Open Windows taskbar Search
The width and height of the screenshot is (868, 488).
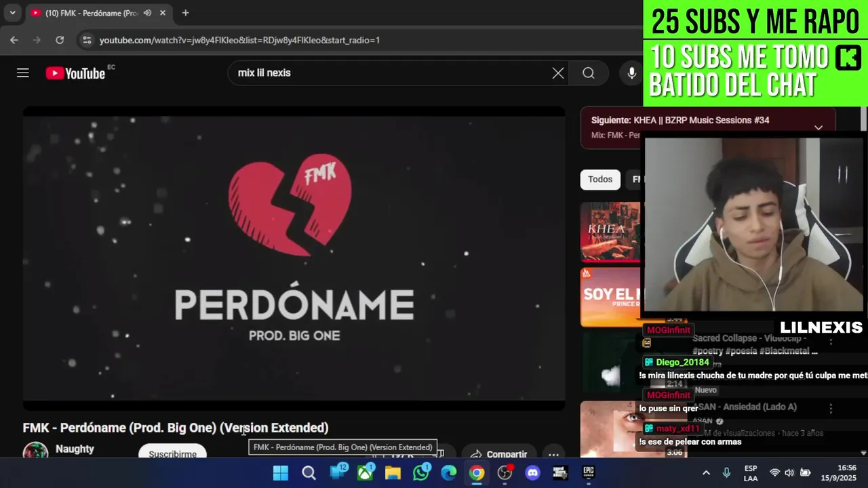309,472
